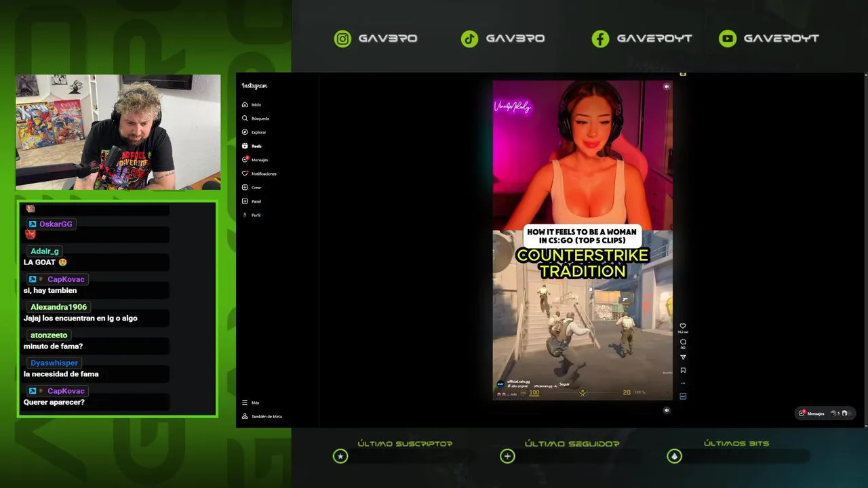The height and width of the screenshot is (488, 868).
Task: Click chat message 'LA GOAT'
Action: click(45, 262)
